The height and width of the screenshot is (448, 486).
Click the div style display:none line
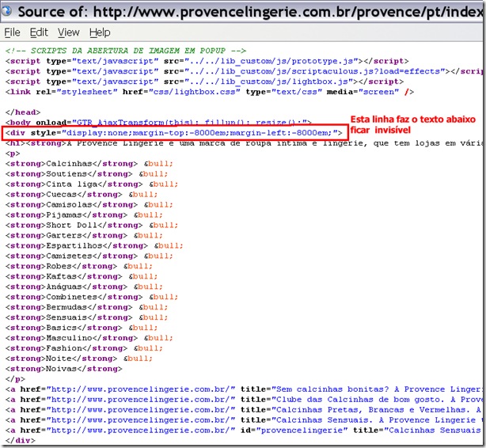[173, 133]
